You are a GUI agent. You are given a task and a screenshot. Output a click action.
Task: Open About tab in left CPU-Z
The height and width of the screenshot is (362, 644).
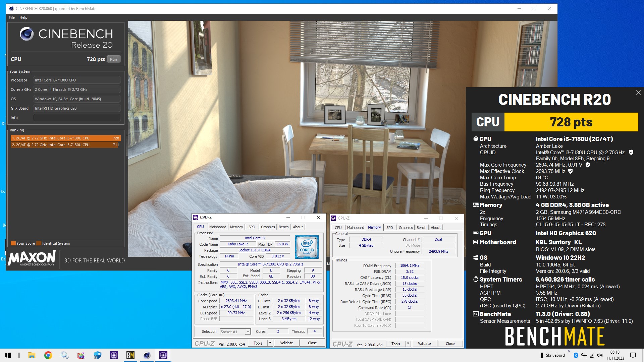(x=298, y=227)
